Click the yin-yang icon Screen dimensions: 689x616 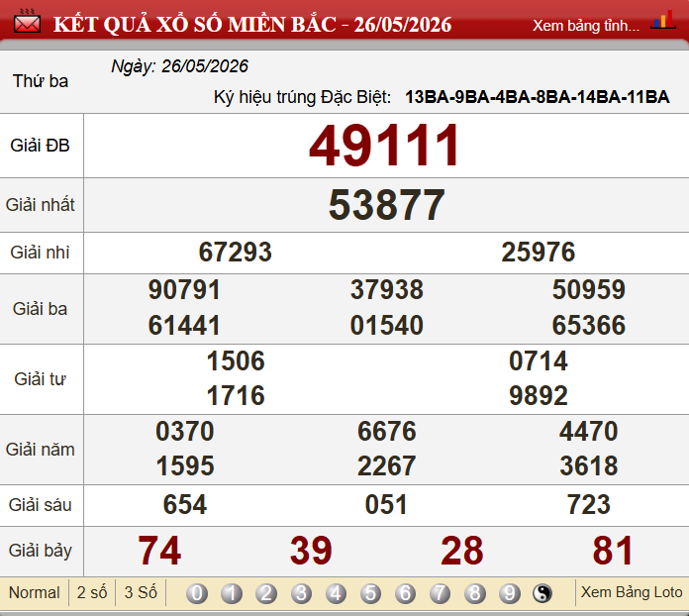click(542, 593)
